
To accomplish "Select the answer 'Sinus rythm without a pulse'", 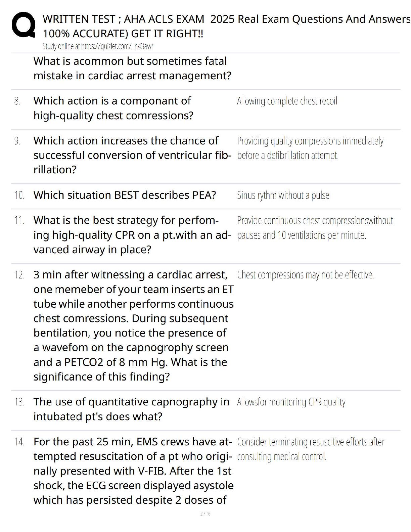I will click(283, 195).
